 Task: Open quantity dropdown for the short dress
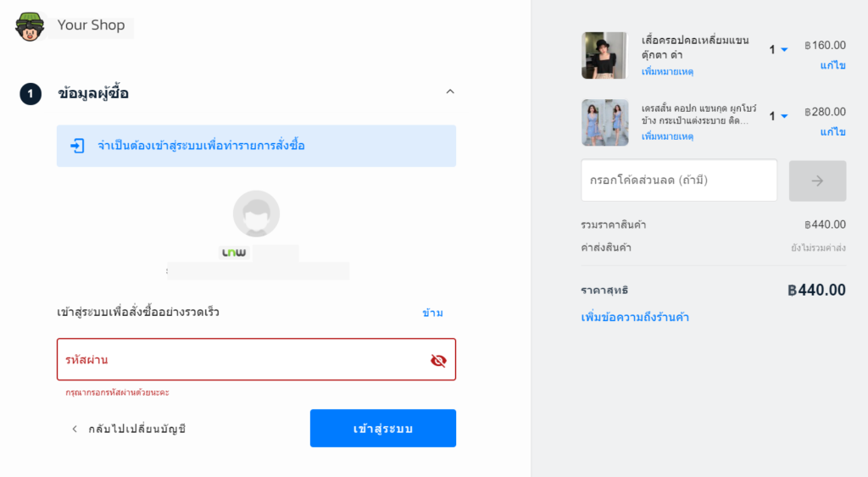(x=778, y=116)
